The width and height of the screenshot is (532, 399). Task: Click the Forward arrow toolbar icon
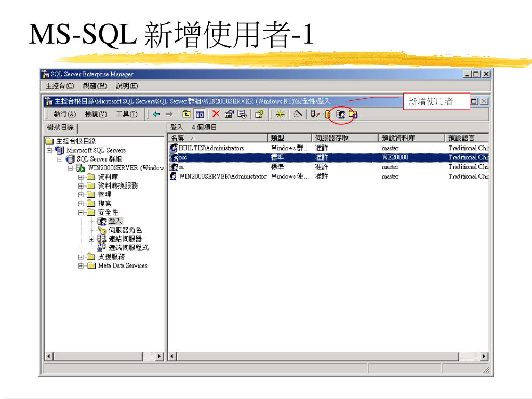pyautogui.click(x=169, y=114)
